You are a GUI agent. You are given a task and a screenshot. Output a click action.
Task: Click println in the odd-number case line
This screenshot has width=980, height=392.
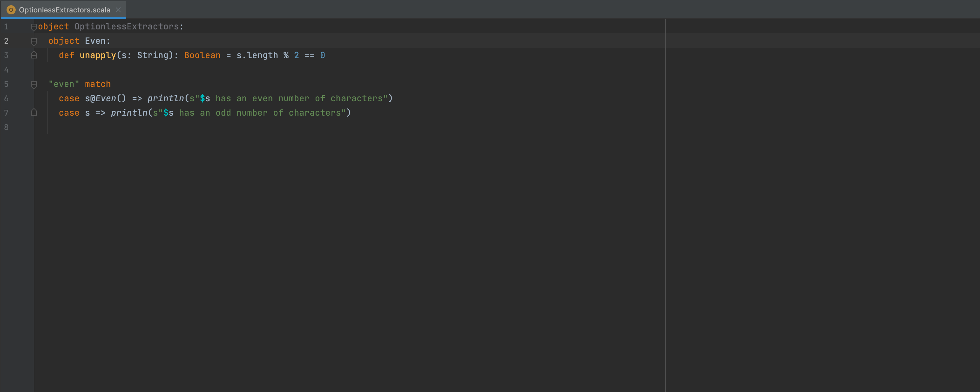[129, 113]
